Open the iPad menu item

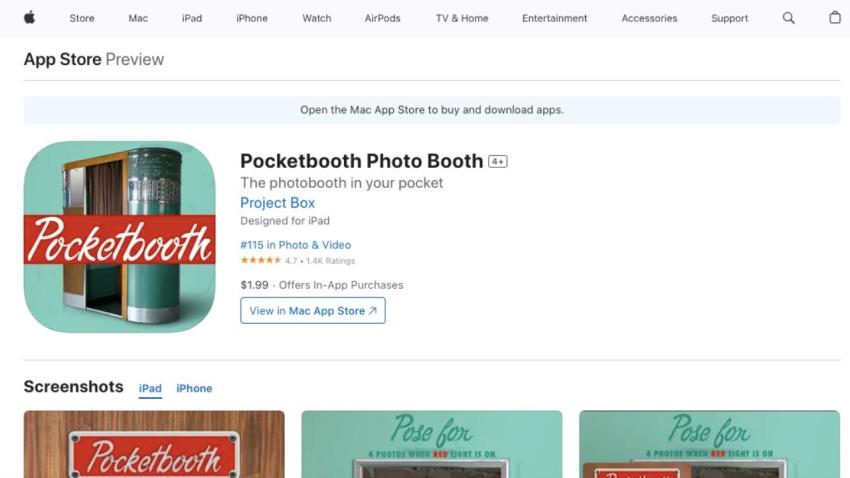click(x=192, y=18)
